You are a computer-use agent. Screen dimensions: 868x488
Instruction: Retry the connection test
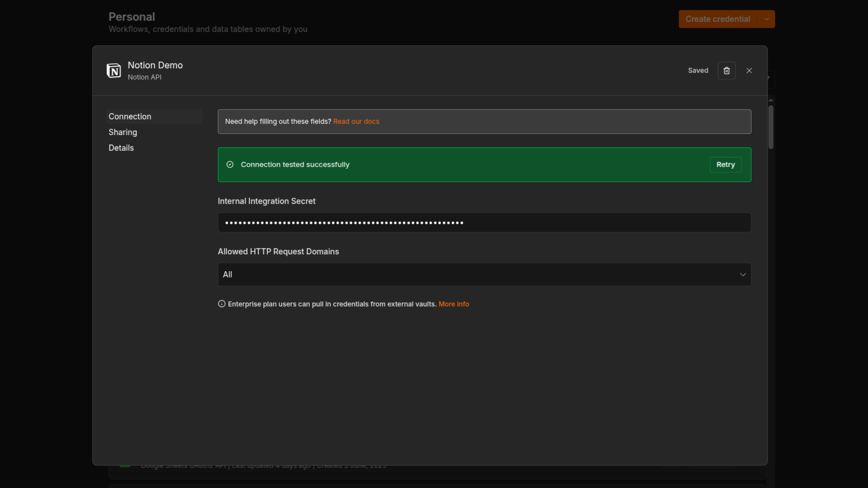coord(726,164)
